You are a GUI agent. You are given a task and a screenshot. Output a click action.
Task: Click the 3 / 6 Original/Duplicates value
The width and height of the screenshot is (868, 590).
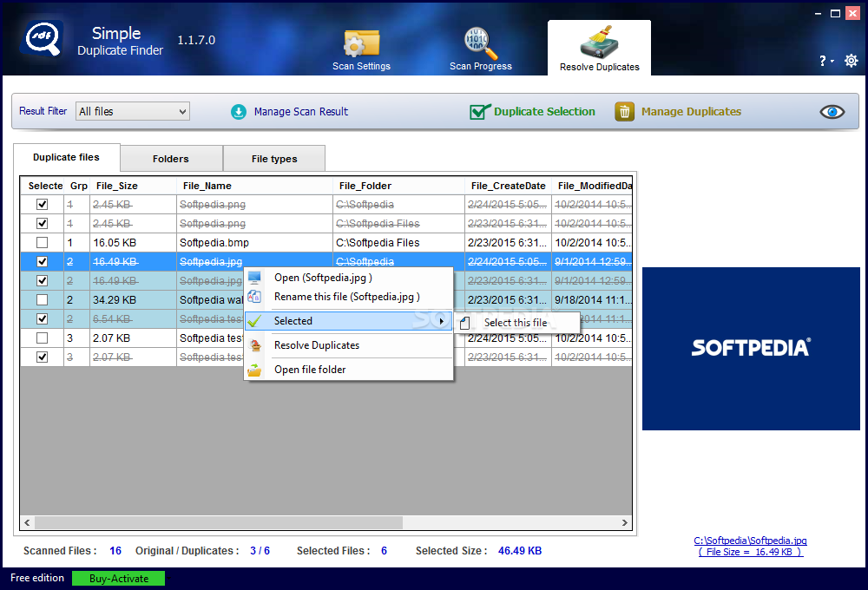click(260, 551)
